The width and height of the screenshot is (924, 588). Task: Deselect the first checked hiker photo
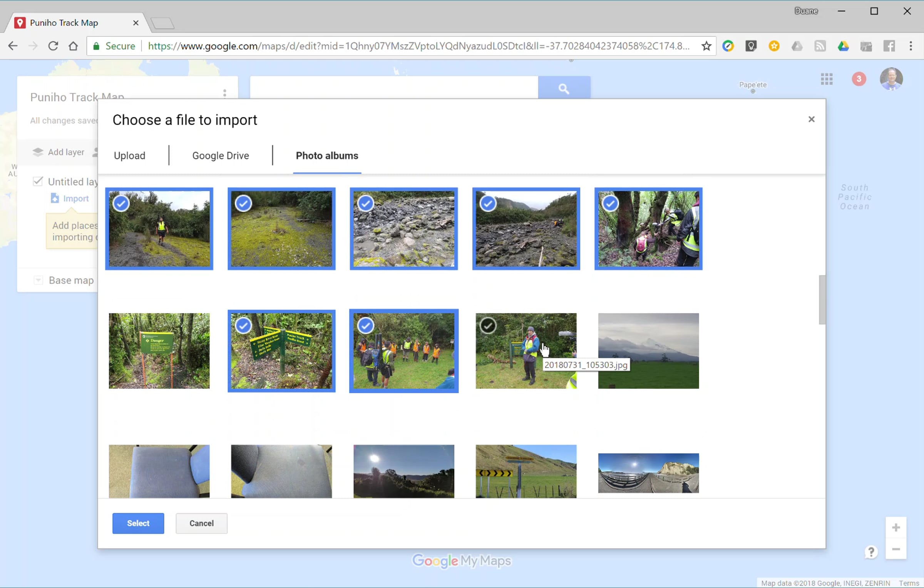[121, 203]
